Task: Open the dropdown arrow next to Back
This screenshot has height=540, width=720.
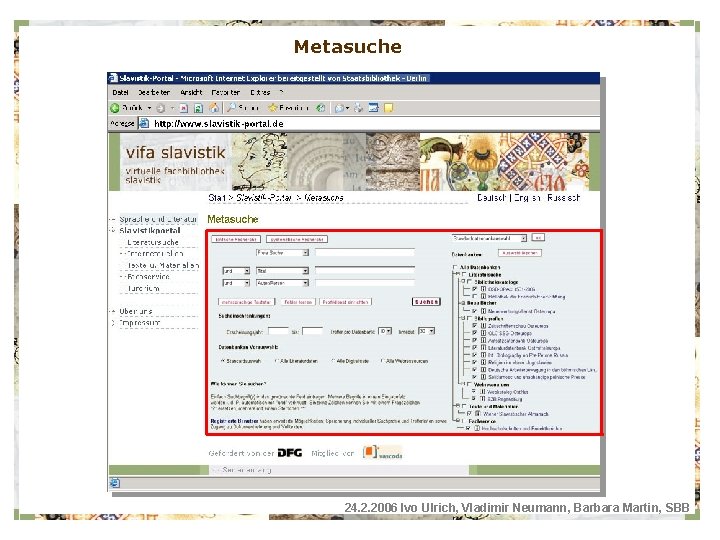Action: pyautogui.click(x=149, y=108)
